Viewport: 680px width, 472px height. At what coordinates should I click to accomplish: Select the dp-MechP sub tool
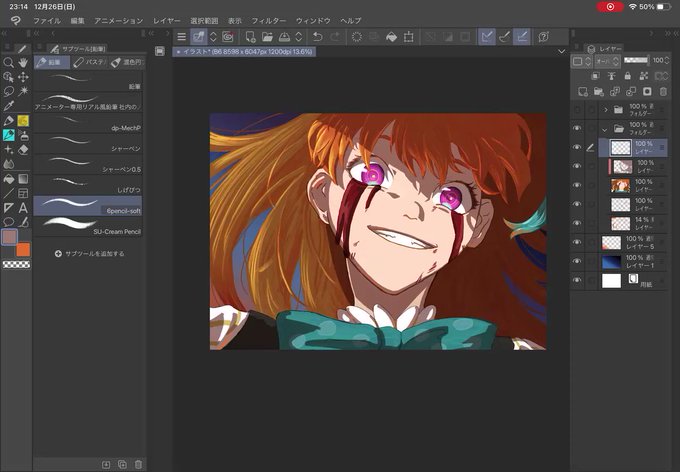click(88, 123)
